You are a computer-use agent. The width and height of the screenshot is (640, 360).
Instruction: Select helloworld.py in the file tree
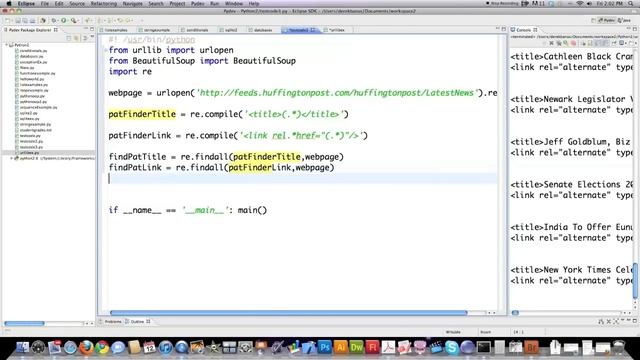pyautogui.click(x=31, y=79)
